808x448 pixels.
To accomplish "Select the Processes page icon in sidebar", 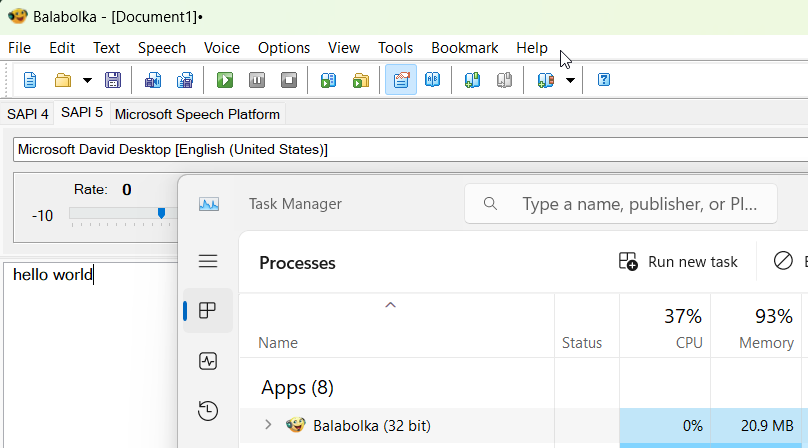I will 208,310.
